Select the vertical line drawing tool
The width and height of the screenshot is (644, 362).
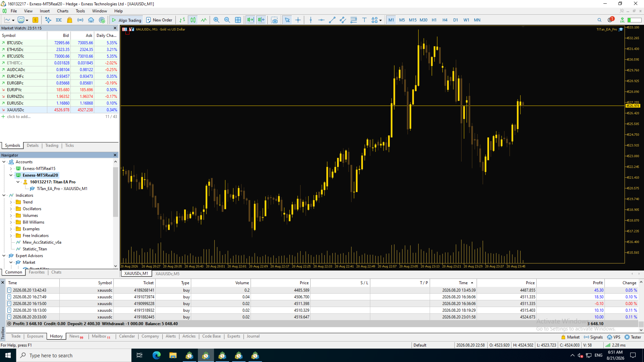[311, 20]
